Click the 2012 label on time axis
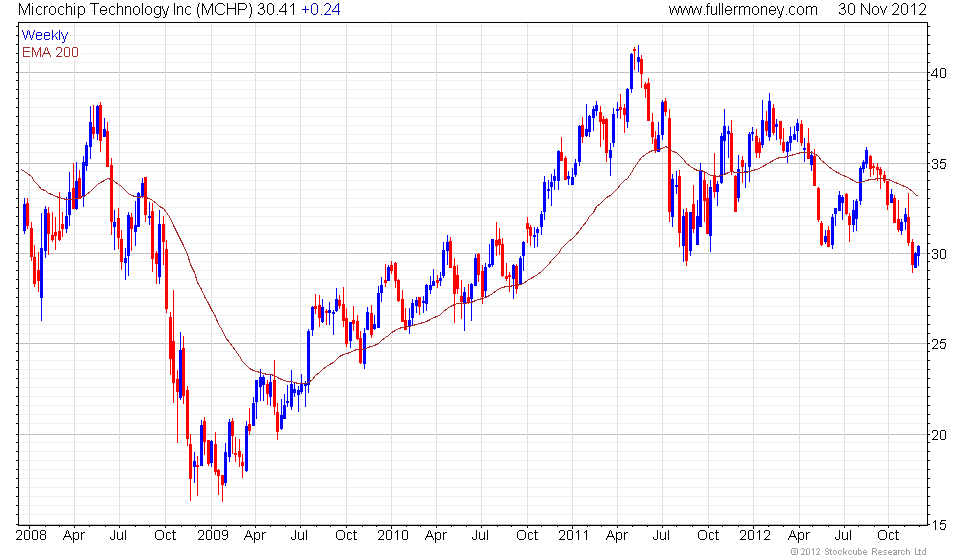Screen dimensions: 980x560 755,536
